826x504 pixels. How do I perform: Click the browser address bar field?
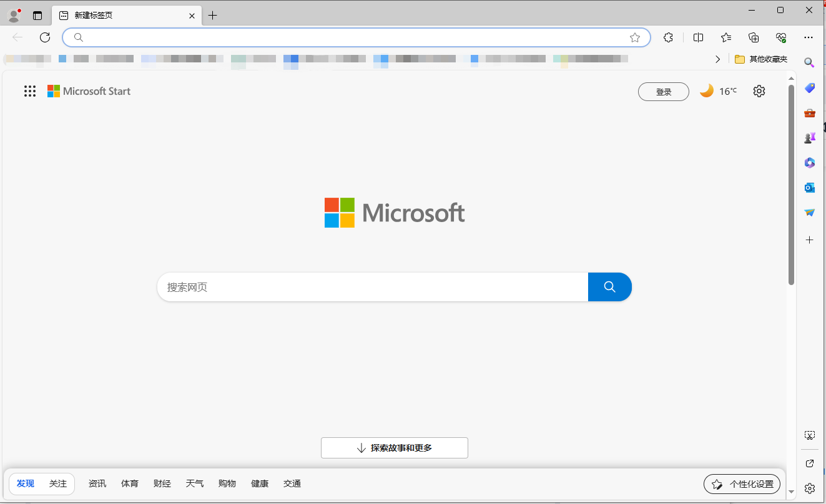(356, 37)
